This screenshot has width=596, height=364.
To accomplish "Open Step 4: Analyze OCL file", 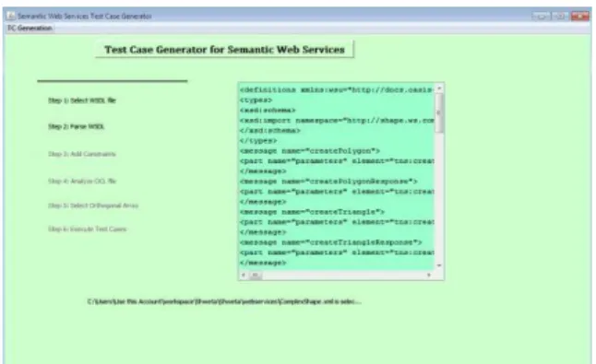I will [x=82, y=181].
